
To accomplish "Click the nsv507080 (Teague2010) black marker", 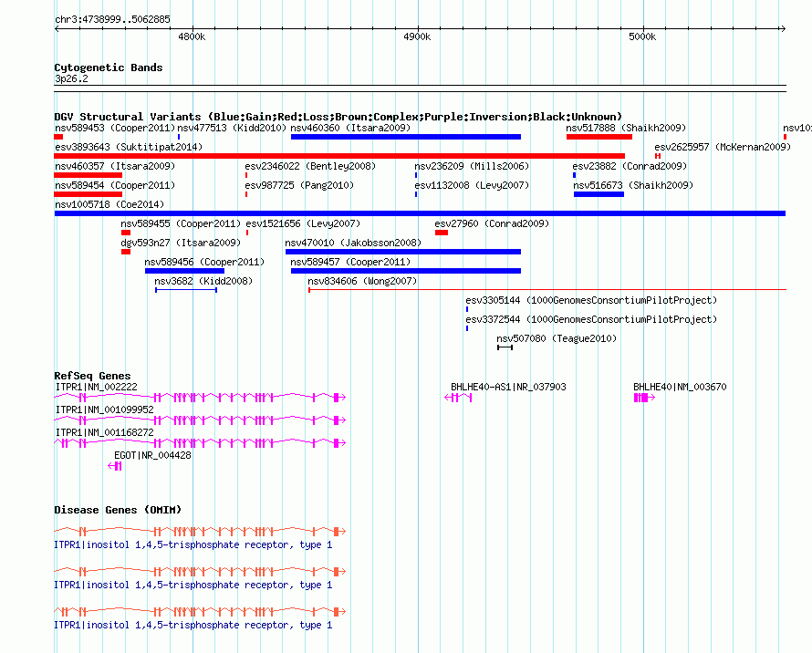I will point(505,347).
